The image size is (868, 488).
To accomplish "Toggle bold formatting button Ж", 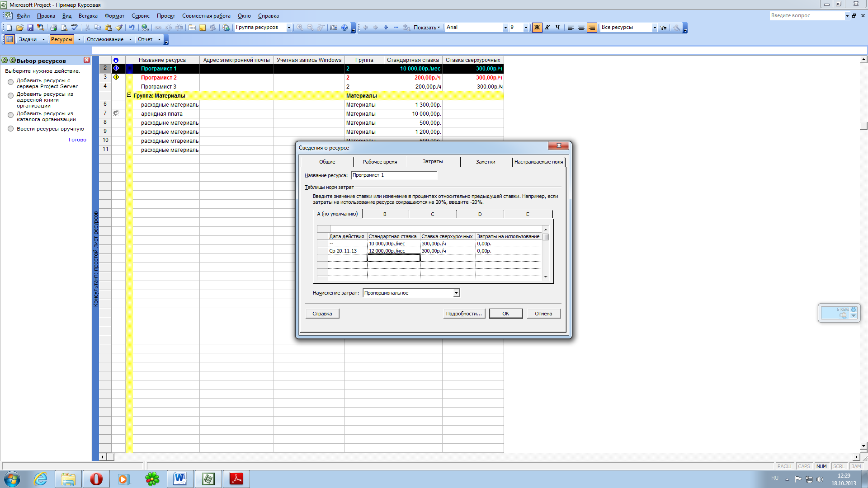I will (537, 28).
